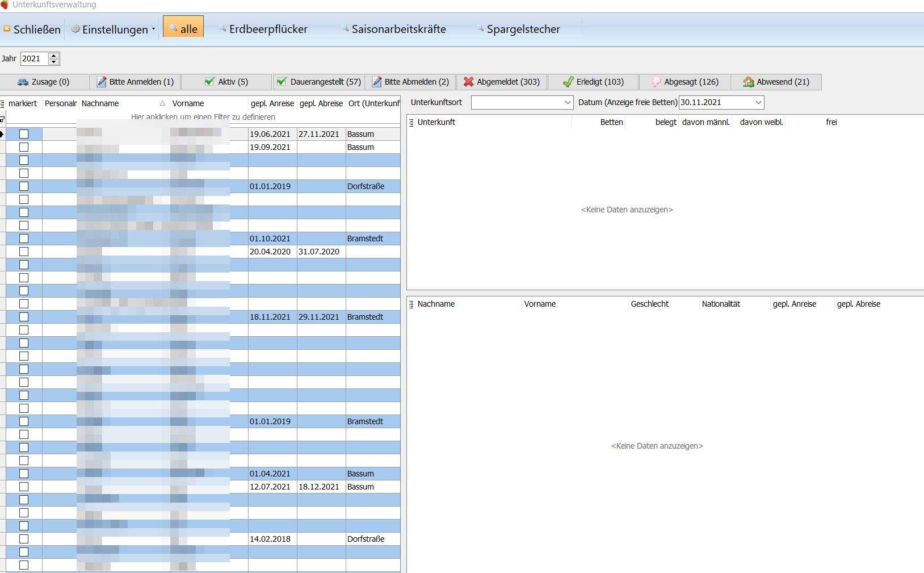Open the Bitte Abmelden (2) tab
The image size is (924, 573).
[410, 82]
